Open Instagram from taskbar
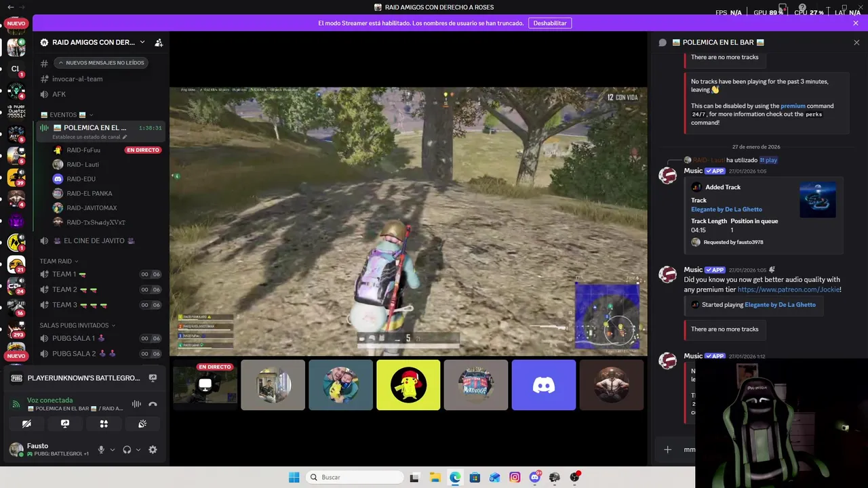 coord(515,477)
